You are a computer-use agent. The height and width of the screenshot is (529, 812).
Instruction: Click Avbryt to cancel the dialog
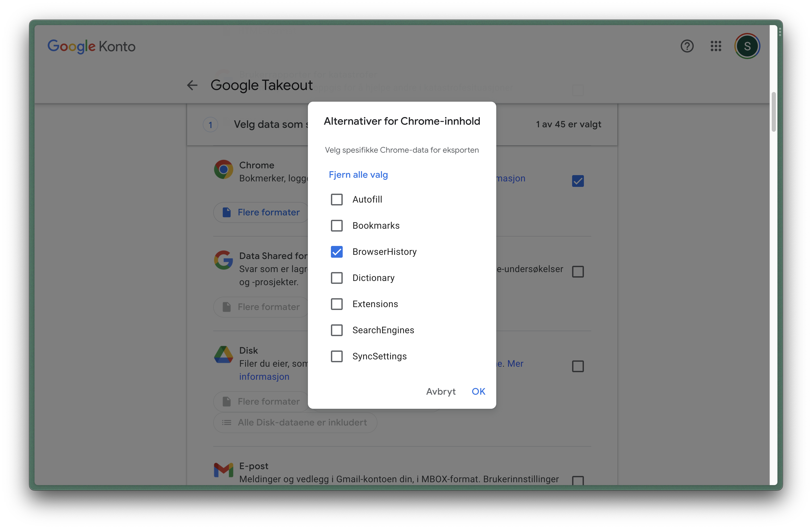tap(441, 392)
